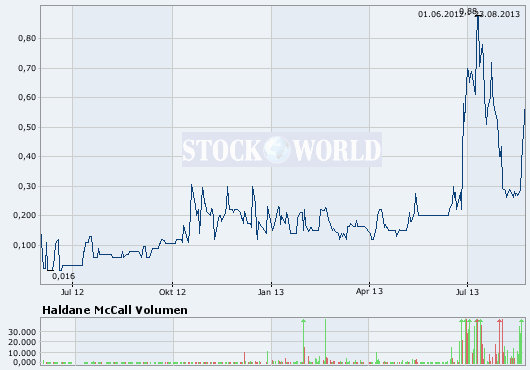Click the 20.000 volume axis label
The width and height of the screenshot is (530, 370).
pos(22,342)
